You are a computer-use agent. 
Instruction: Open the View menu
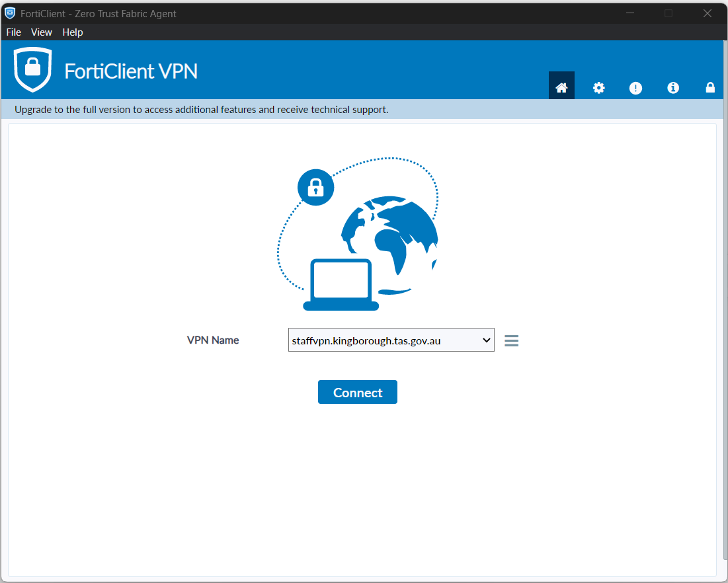pyautogui.click(x=41, y=32)
